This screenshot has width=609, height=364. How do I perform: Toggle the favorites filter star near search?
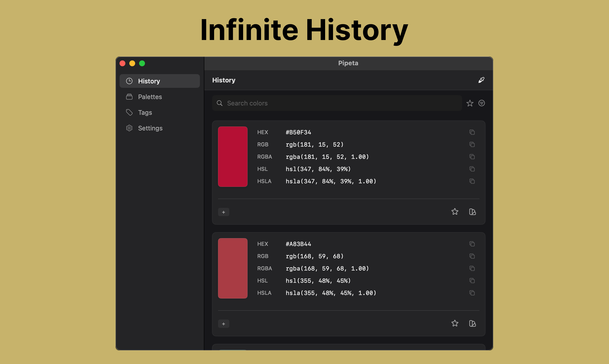pyautogui.click(x=470, y=103)
